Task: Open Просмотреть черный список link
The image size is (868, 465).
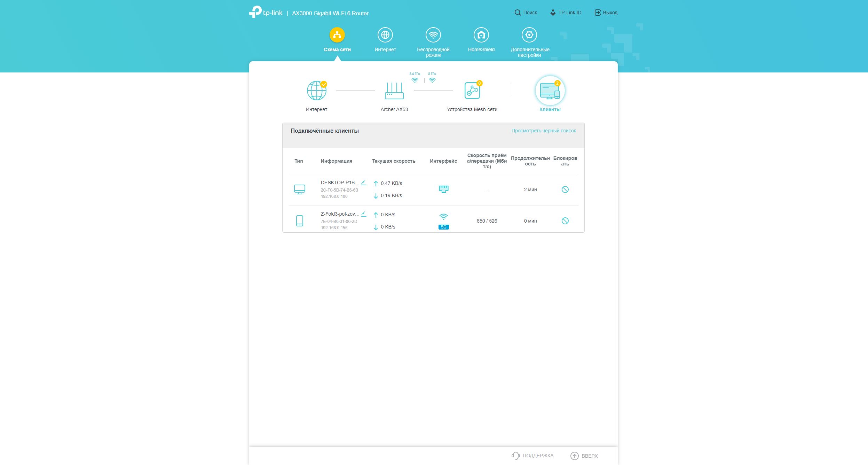Action: click(x=544, y=131)
